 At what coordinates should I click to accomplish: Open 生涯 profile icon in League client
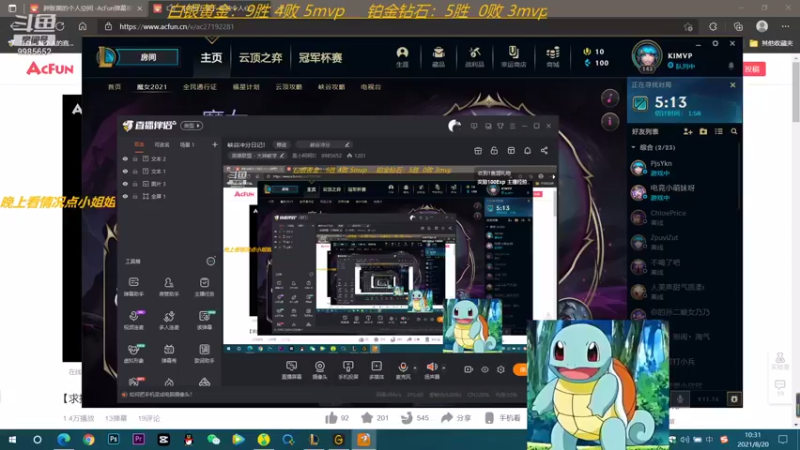(x=403, y=57)
